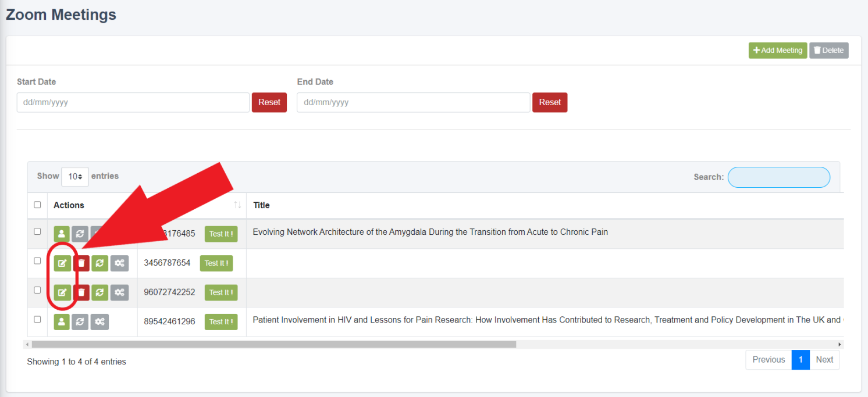The image size is (868, 397).
Task: Click the Title column header
Action: pyautogui.click(x=261, y=205)
